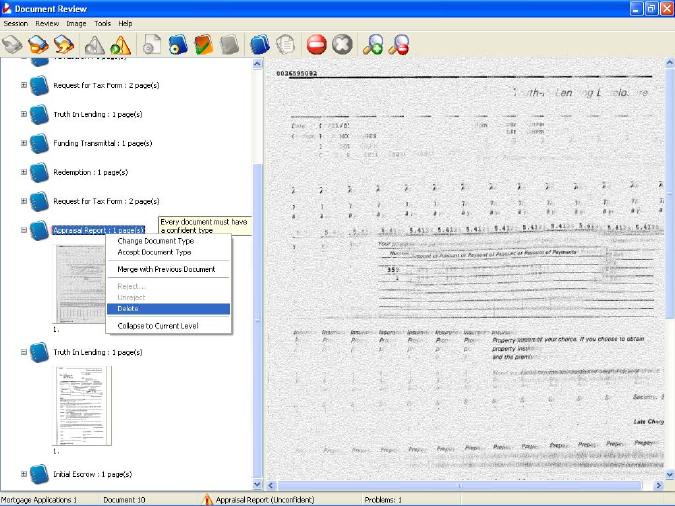Open the Tools menu in menu bar
The width and height of the screenshot is (675, 506).
point(102,22)
